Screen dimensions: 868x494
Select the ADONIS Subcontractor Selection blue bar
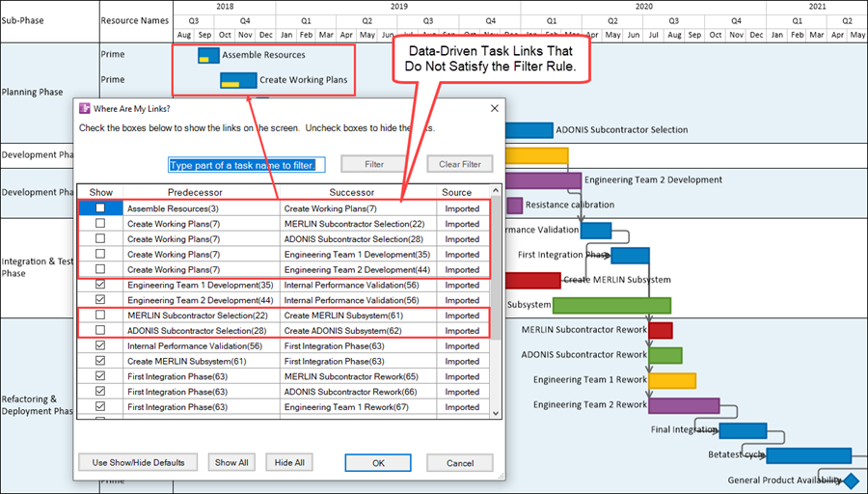pyautogui.click(x=529, y=130)
